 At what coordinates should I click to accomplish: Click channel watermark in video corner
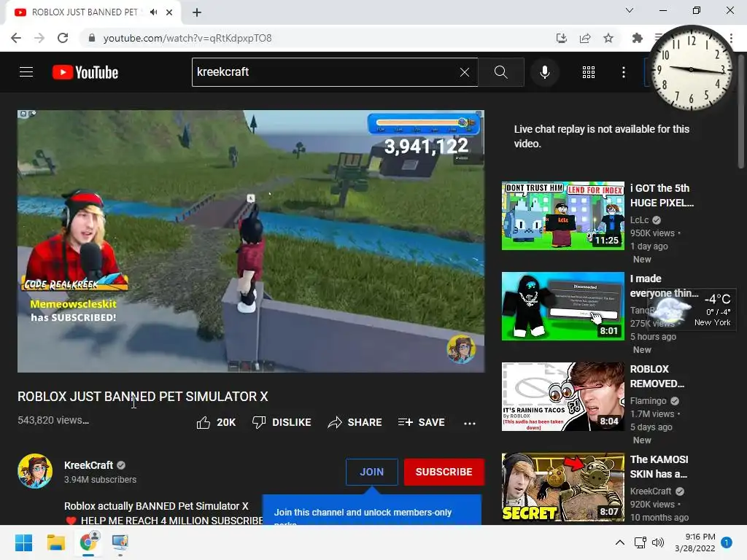[x=461, y=349]
